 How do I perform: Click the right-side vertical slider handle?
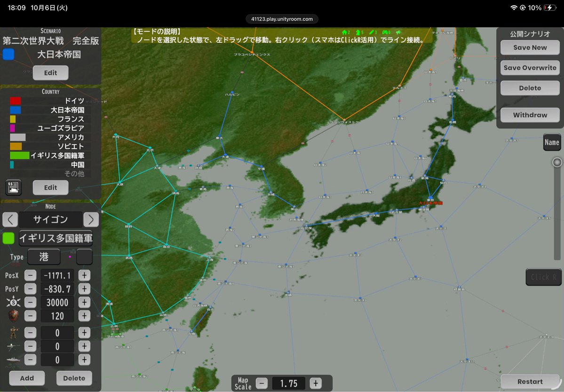point(557,163)
